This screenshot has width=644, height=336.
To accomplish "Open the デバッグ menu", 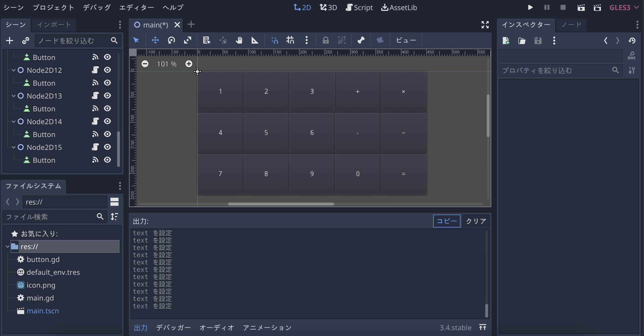I will coord(97,8).
